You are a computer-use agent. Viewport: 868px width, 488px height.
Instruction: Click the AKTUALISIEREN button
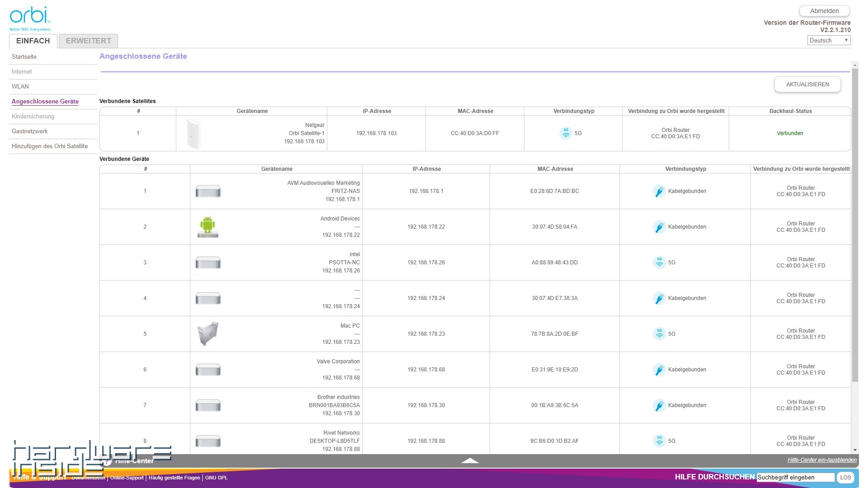click(807, 84)
